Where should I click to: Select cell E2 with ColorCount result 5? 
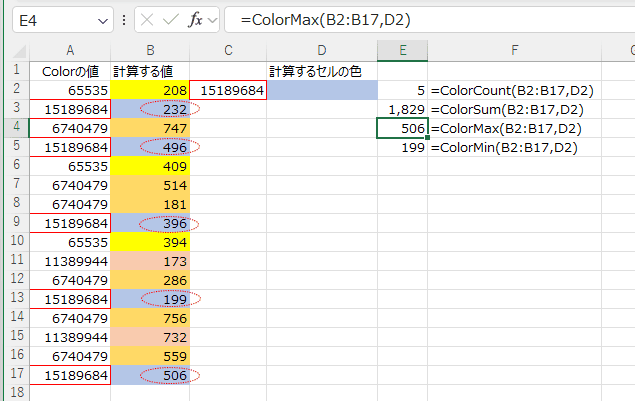(x=403, y=90)
